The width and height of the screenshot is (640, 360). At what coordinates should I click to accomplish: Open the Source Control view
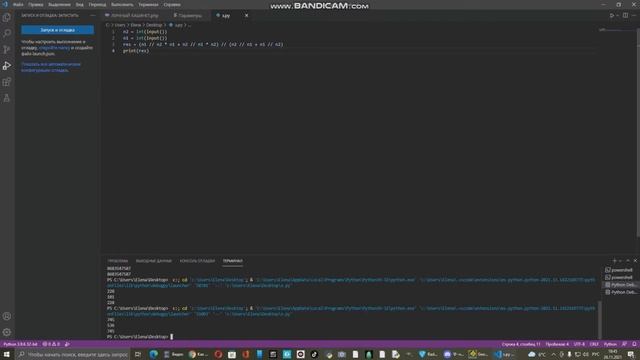(x=7, y=50)
